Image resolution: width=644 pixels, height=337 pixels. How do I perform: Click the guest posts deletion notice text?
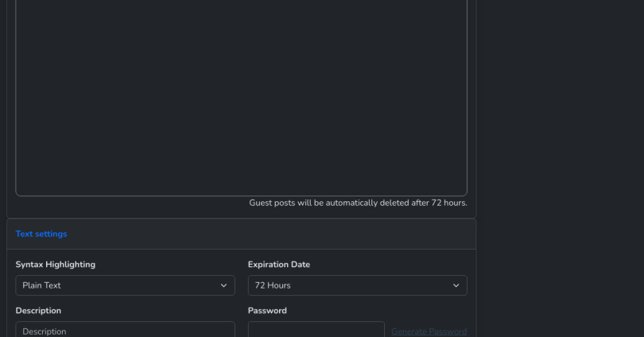[358, 203]
